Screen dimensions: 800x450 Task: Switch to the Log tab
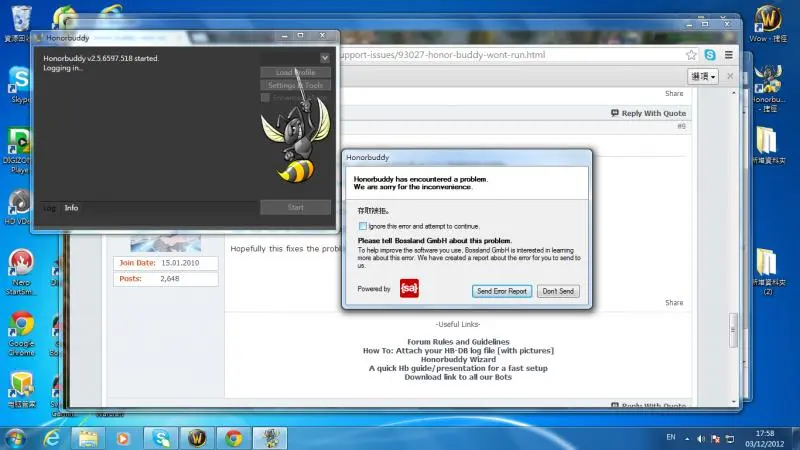49,208
